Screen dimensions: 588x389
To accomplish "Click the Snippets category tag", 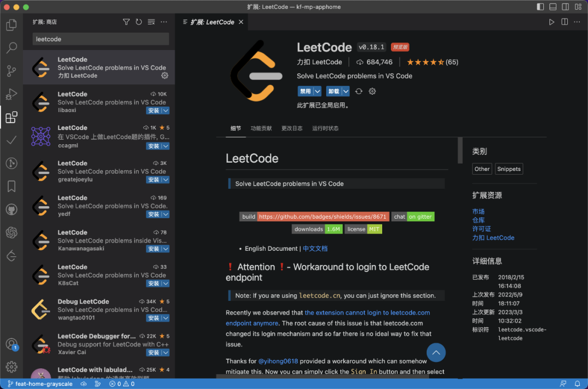I will pyautogui.click(x=509, y=169).
